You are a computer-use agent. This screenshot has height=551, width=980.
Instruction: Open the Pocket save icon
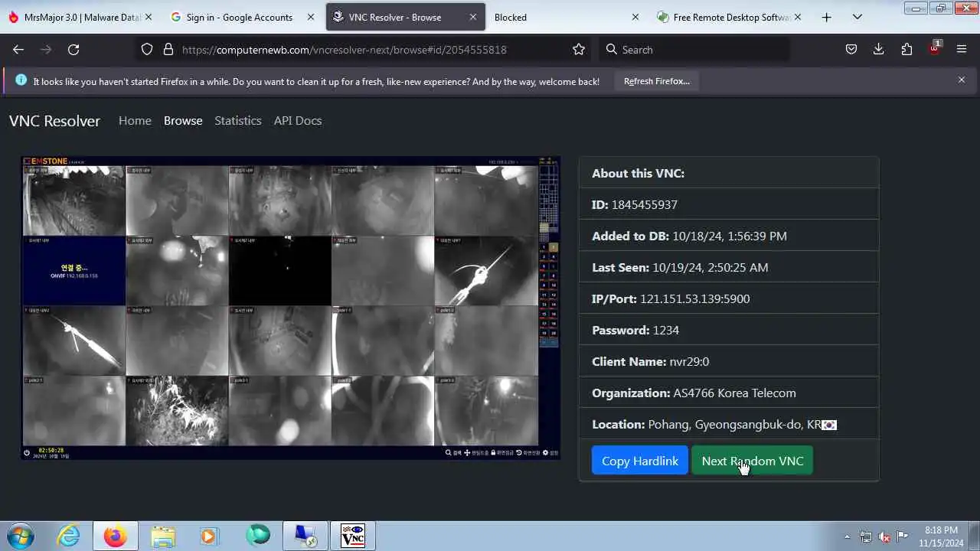851,49
